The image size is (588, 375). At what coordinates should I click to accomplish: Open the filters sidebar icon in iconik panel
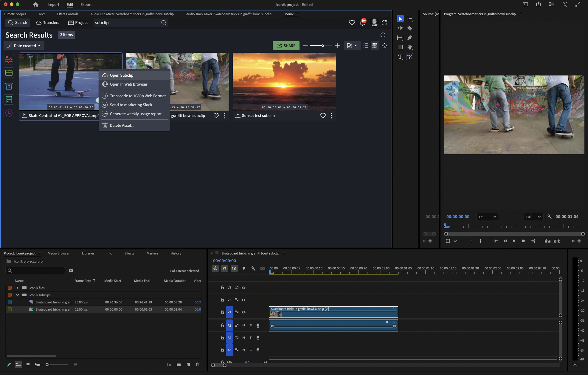click(x=9, y=59)
